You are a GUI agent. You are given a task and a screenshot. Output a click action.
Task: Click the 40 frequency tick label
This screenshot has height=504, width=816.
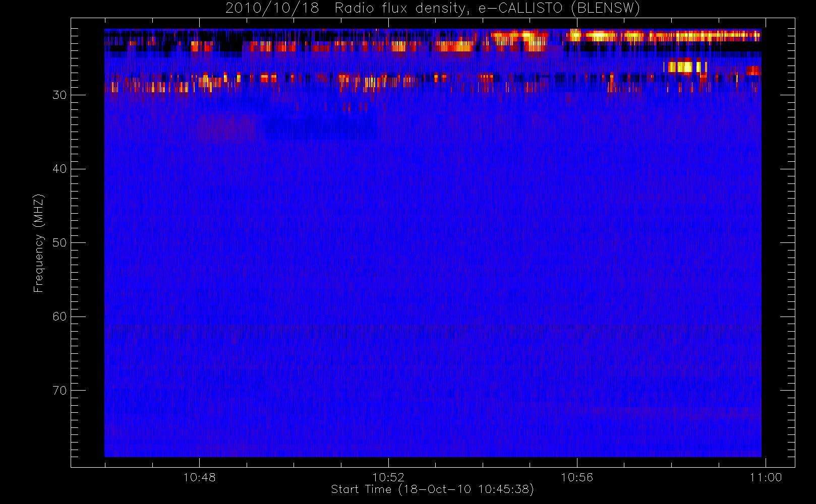point(60,169)
